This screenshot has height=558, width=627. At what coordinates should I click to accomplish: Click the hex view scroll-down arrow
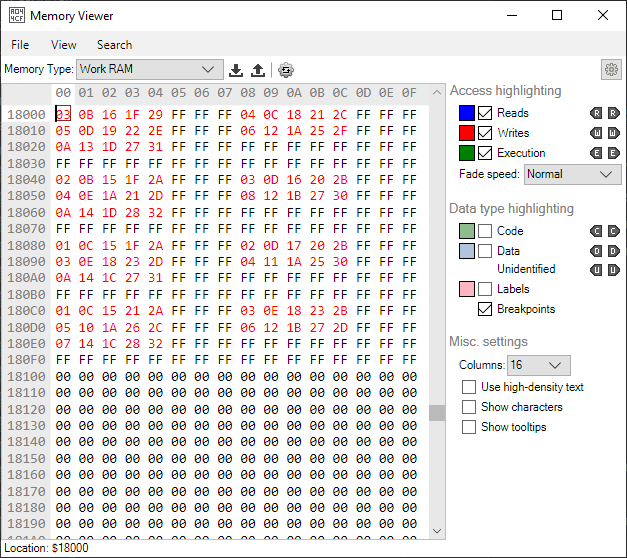(437, 531)
